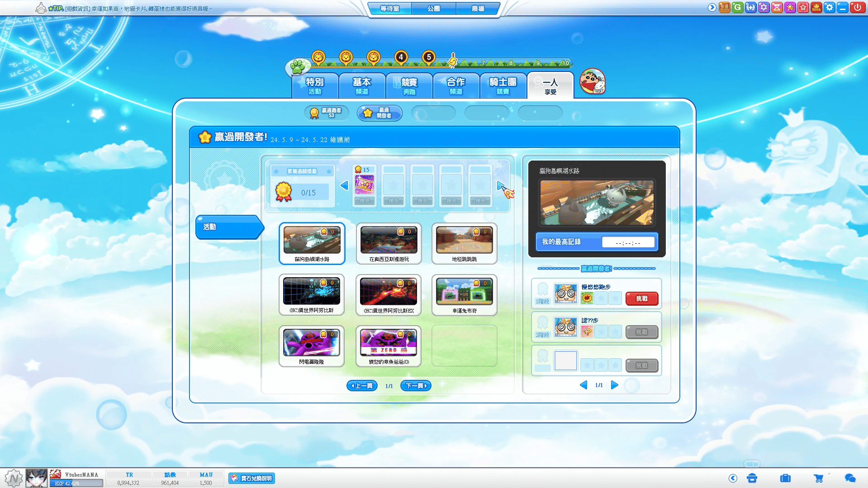Viewport: 868px width, 488px height.
Task: Select the 贏過開發者 sub-tab
Action: (x=379, y=113)
